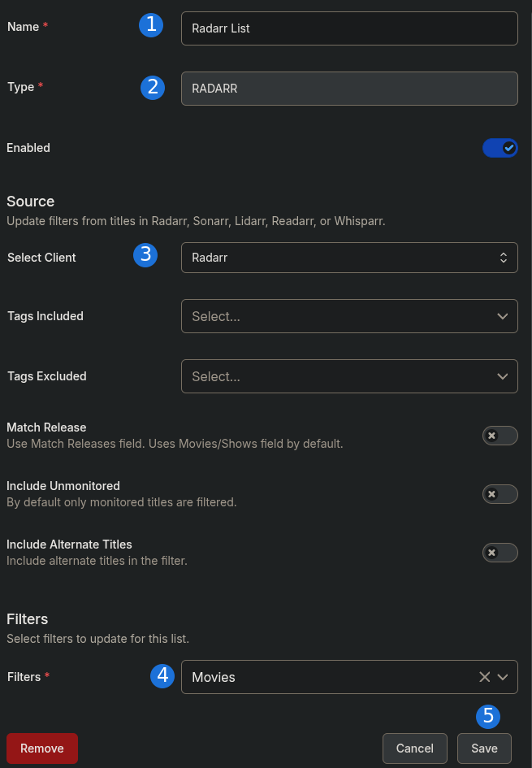
Task: Click the checkmark knob on Enabled switch
Action: [x=509, y=148]
